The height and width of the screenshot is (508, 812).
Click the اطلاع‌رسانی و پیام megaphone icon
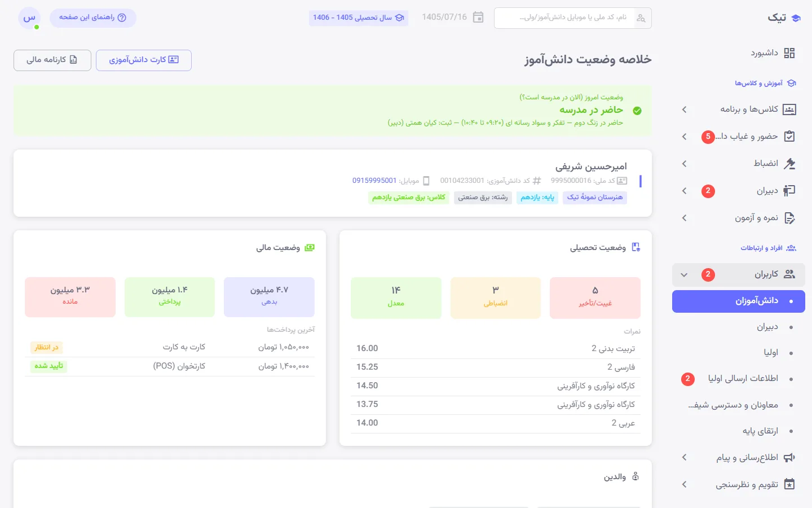click(x=789, y=458)
